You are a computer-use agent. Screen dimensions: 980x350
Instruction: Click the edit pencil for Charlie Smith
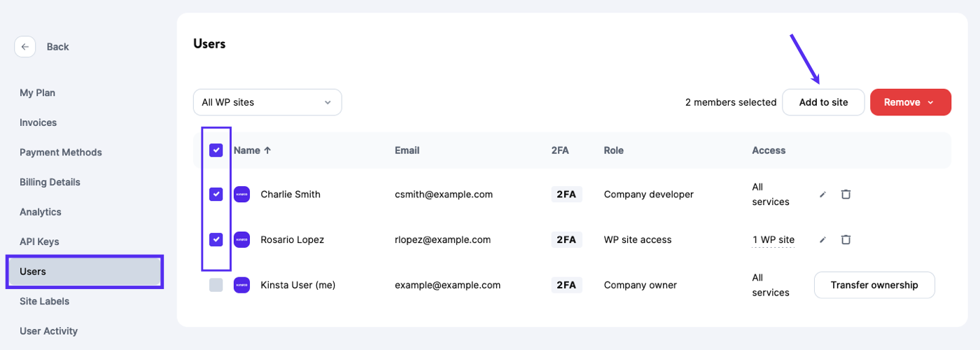823,195
